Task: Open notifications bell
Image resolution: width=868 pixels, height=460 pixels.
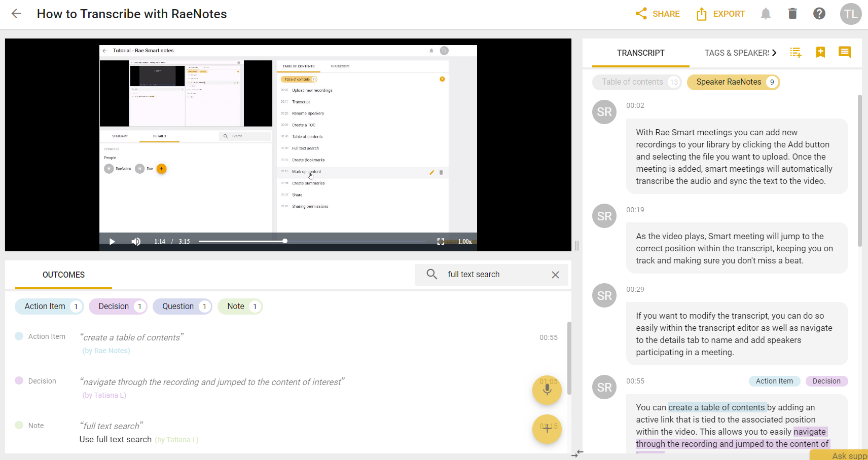Action: point(766,14)
